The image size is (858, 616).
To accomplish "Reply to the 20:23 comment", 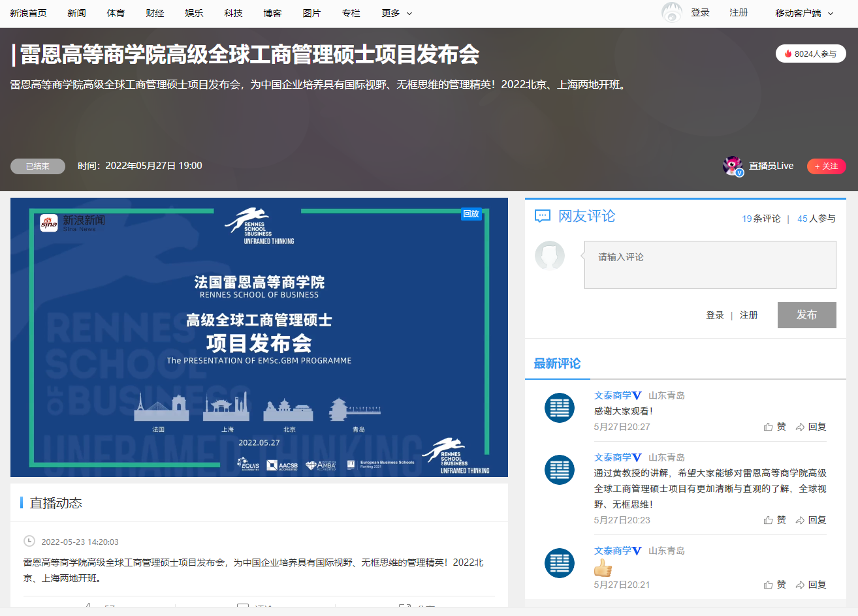I will pos(811,520).
